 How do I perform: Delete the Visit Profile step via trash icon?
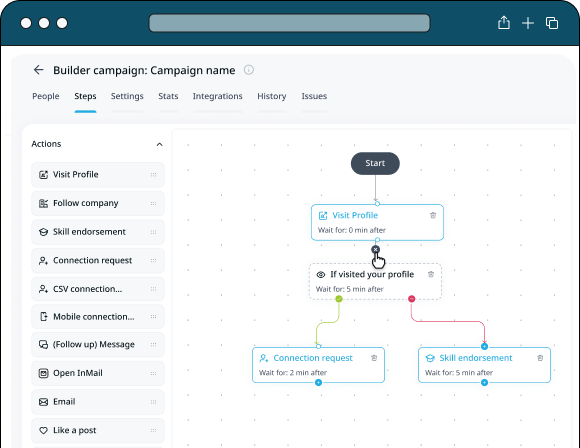[433, 215]
